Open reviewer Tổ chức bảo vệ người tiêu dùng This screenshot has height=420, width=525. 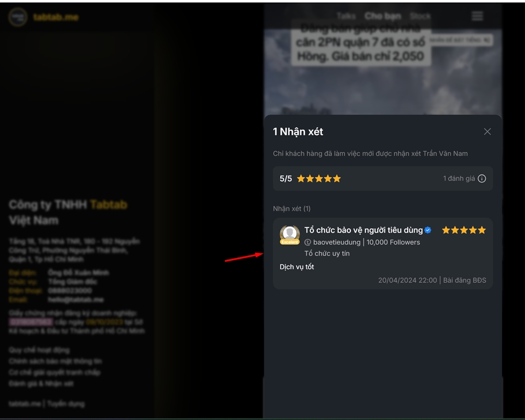363,230
